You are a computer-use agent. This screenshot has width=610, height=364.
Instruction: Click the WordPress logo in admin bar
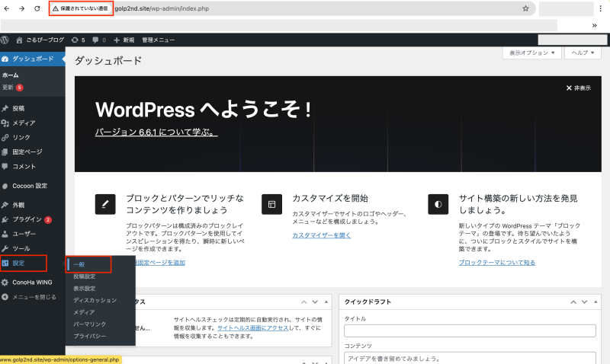point(5,40)
